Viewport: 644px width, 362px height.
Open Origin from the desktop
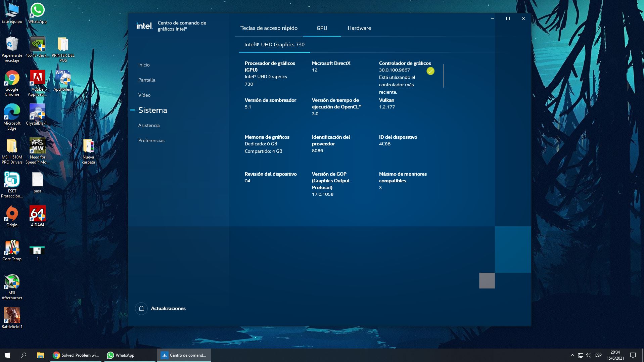[x=12, y=214]
